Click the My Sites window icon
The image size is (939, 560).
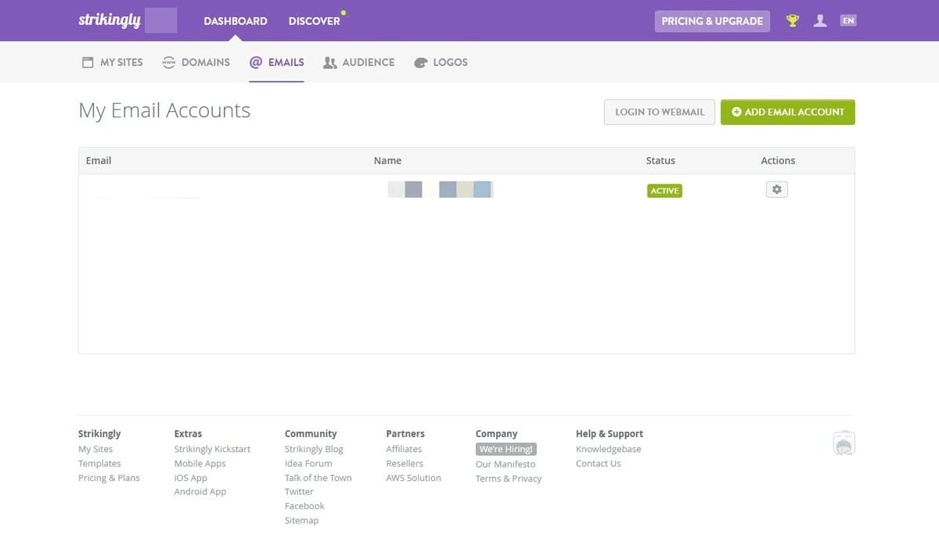point(88,63)
